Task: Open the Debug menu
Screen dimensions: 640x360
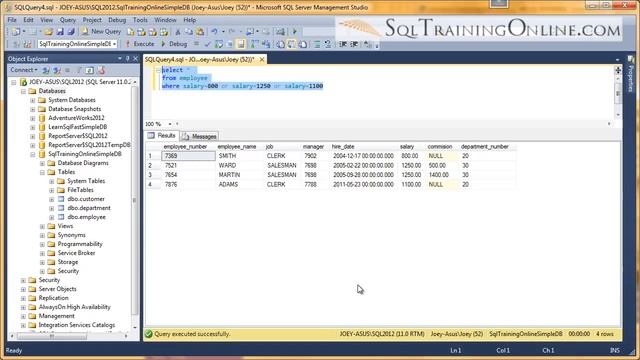Action: (117, 20)
